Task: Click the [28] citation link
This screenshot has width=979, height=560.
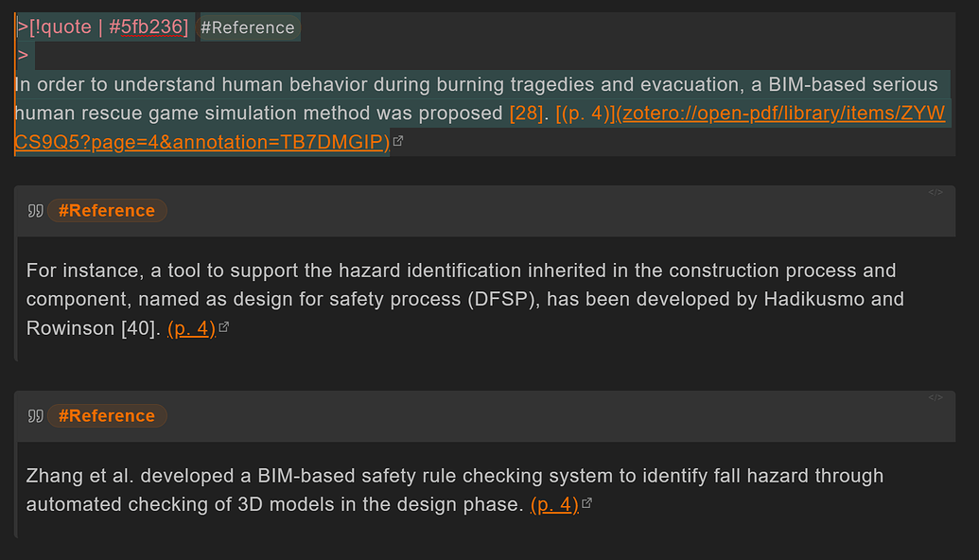Action: click(x=525, y=114)
